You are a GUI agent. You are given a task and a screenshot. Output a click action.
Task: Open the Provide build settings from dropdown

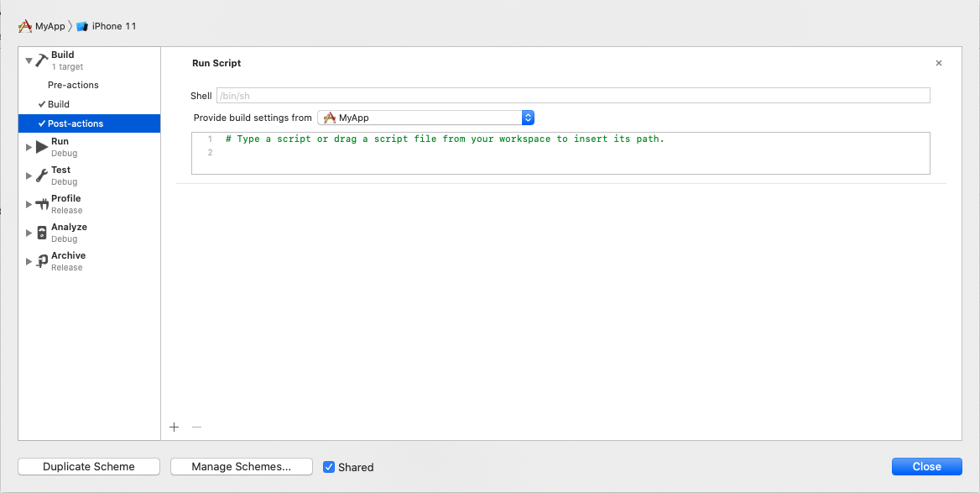(x=425, y=118)
